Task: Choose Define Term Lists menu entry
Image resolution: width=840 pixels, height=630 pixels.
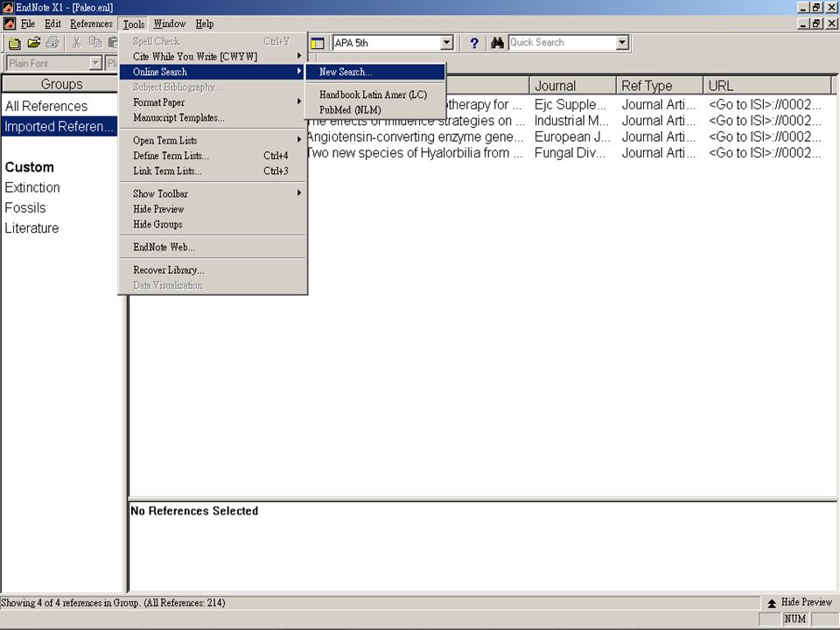Action: 213,156
